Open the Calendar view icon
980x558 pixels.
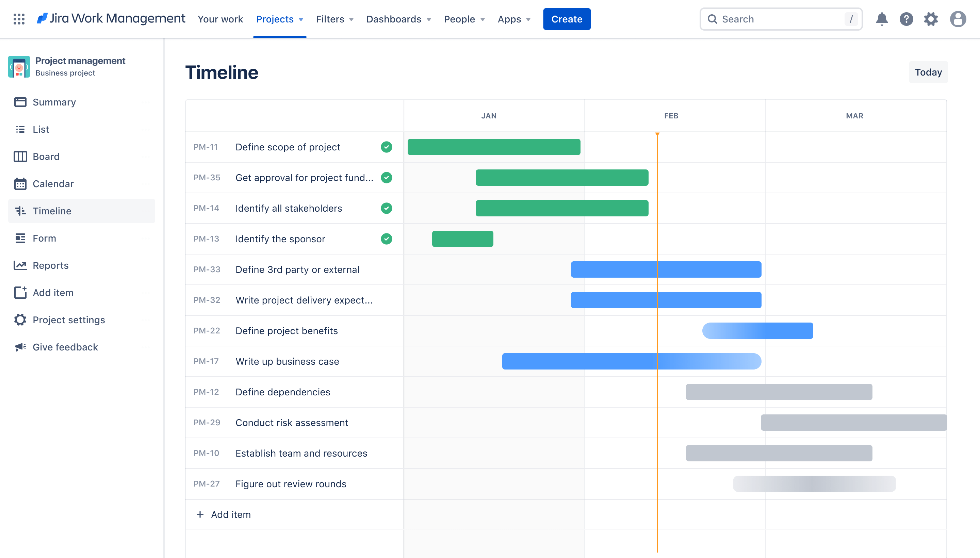tap(20, 183)
